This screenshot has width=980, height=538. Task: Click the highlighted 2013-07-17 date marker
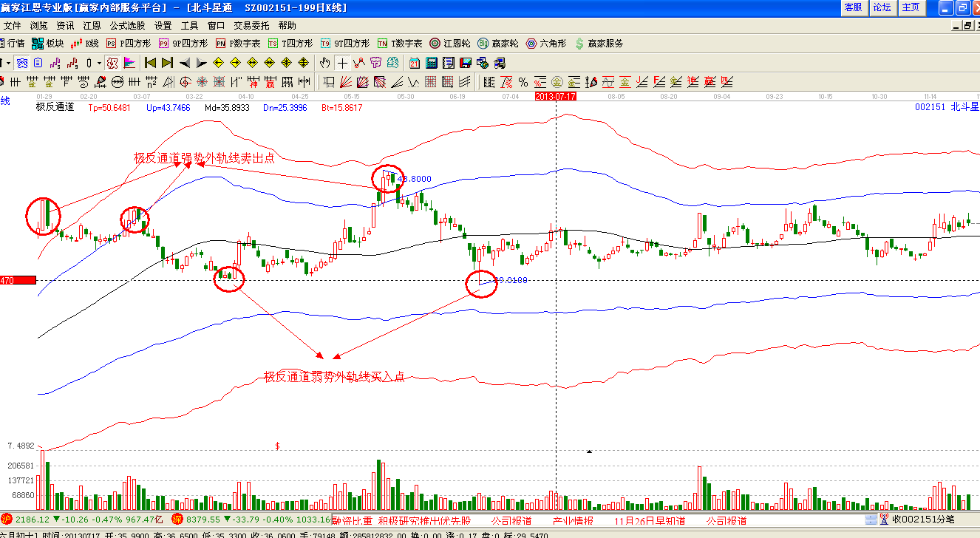click(x=555, y=97)
